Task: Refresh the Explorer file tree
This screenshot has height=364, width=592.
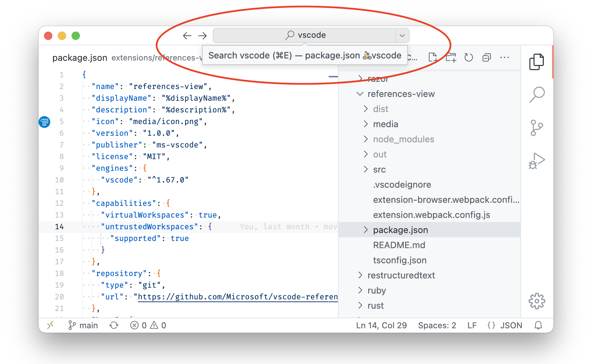Action: pos(469,57)
